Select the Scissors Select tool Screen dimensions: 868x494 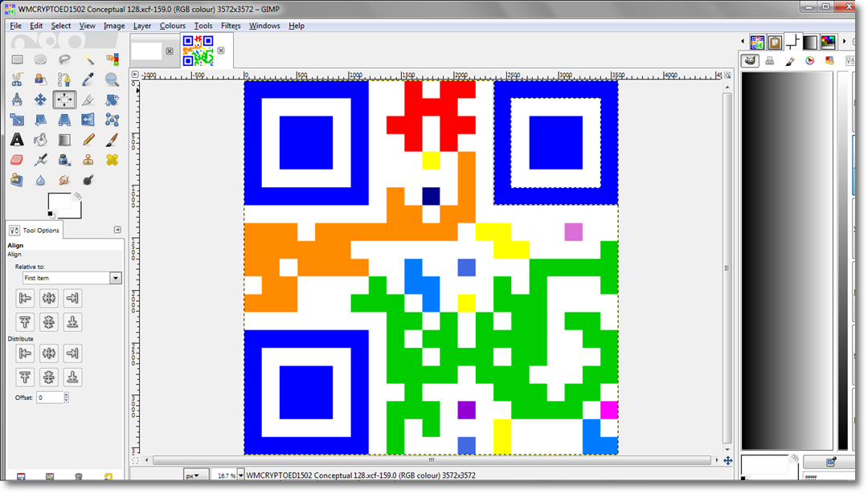17,80
